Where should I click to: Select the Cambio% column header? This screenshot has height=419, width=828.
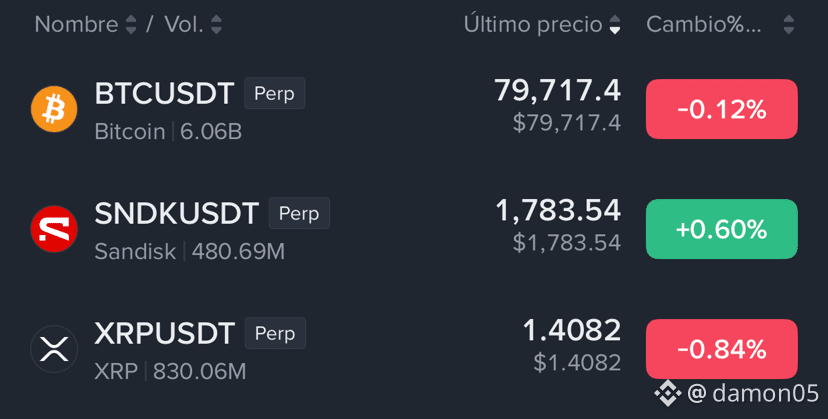pyautogui.click(x=704, y=24)
